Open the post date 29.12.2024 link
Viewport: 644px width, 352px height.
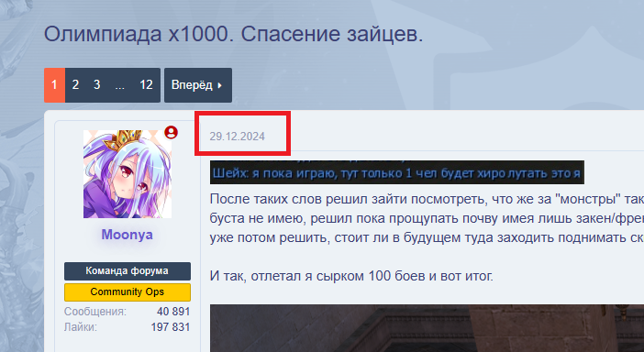(x=237, y=137)
